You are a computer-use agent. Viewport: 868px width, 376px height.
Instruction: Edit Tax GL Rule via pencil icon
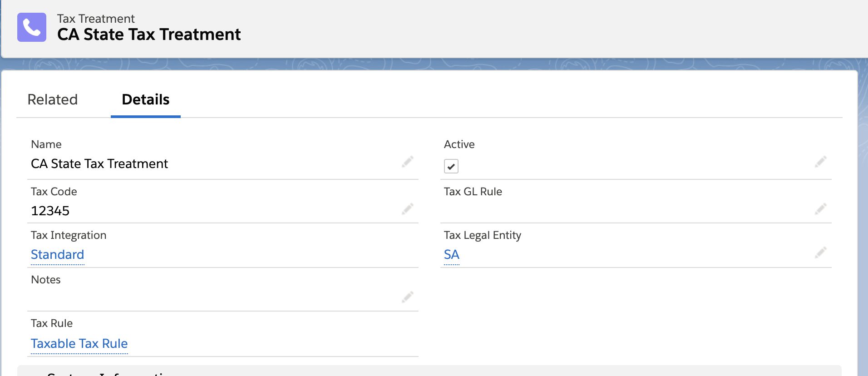[x=820, y=209]
